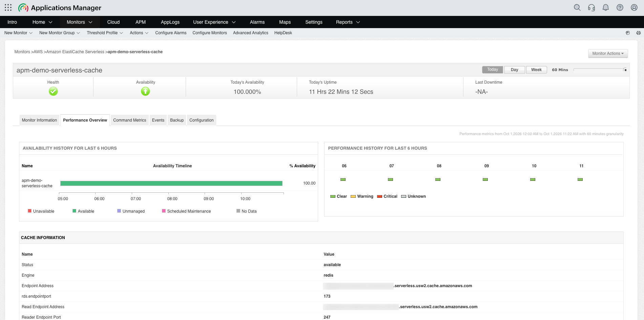Click the Critical red legend swatch

tap(379, 196)
